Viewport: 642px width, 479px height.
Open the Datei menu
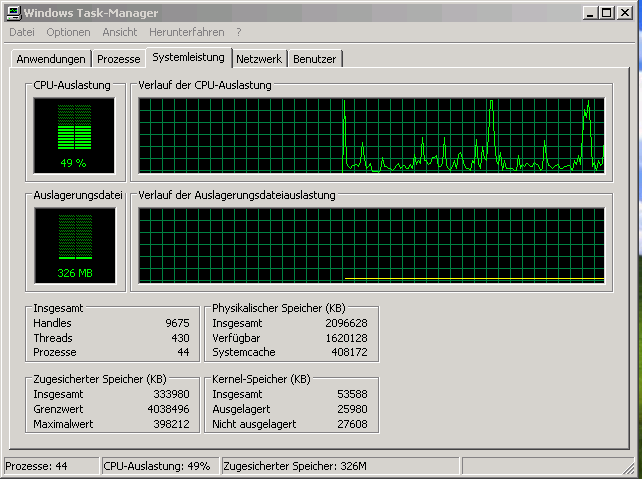tap(22, 33)
